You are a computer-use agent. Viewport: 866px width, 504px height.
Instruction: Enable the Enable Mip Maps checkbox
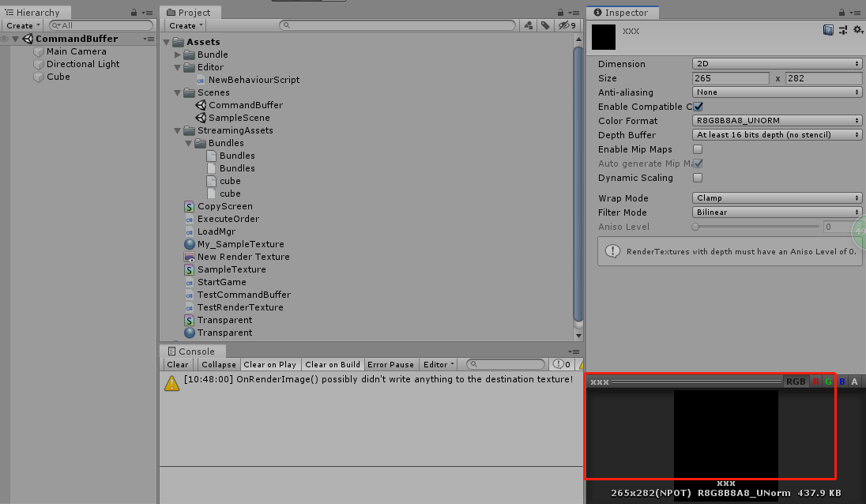[x=696, y=149]
